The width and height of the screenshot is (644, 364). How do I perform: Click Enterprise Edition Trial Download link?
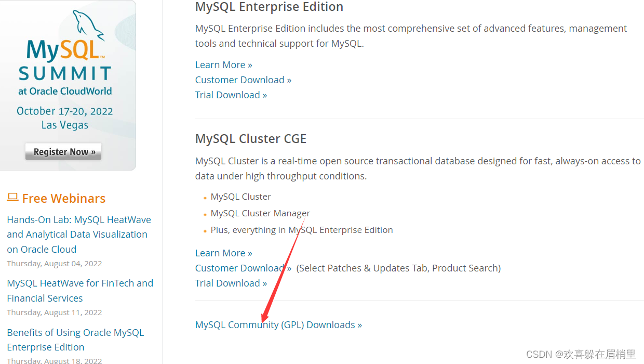click(x=231, y=95)
